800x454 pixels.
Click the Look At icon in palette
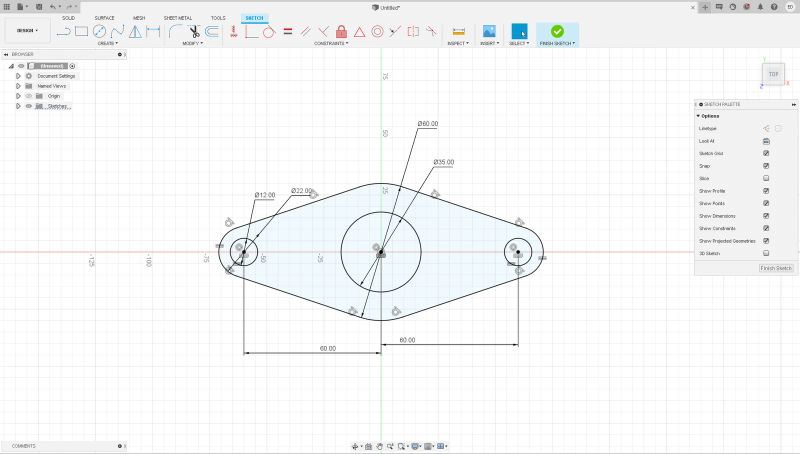[x=766, y=141]
